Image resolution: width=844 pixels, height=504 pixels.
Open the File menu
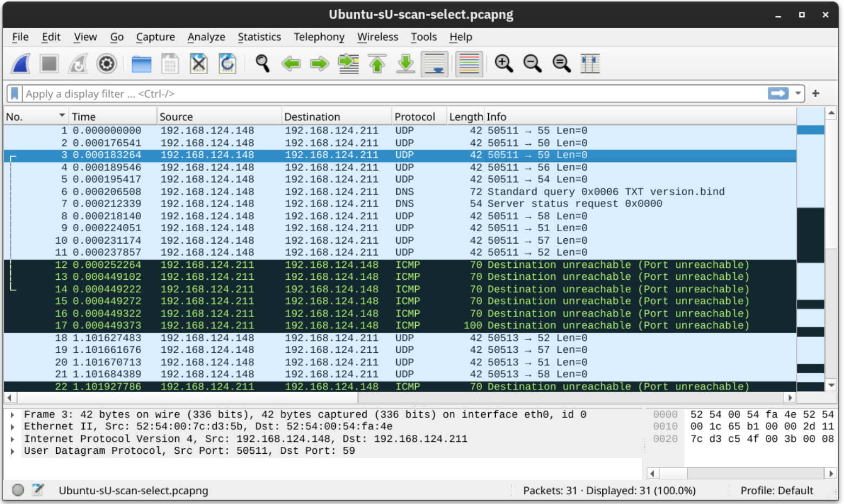tap(20, 37)
